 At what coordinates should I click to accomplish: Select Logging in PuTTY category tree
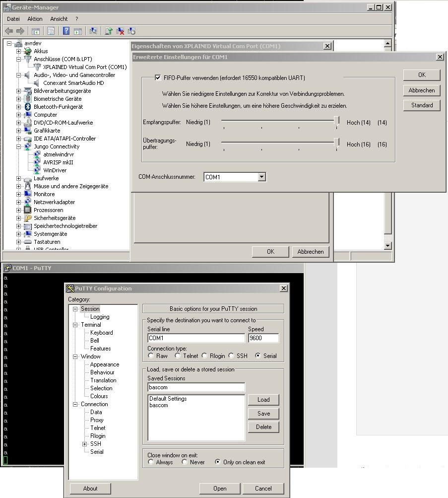(100, 317)
